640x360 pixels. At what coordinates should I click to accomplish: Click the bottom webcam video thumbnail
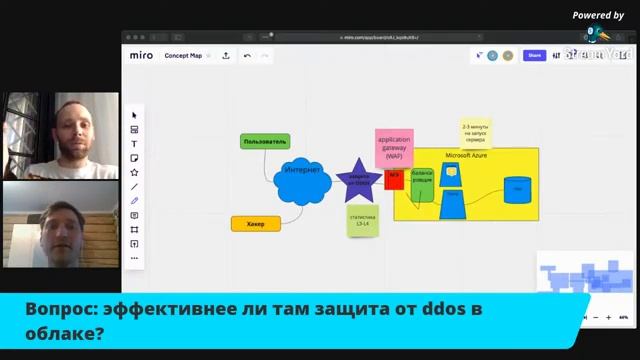tap(61, 224)
